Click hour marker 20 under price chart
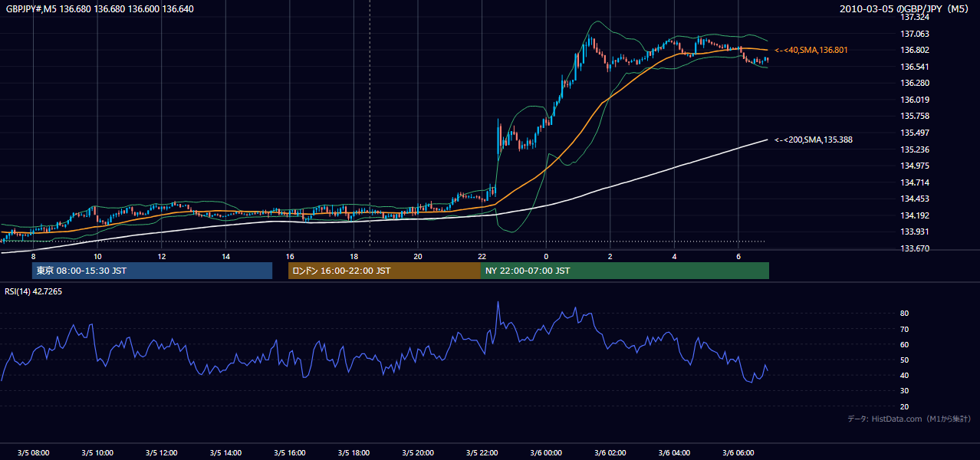The image size is (980, 460). (417, 256)
